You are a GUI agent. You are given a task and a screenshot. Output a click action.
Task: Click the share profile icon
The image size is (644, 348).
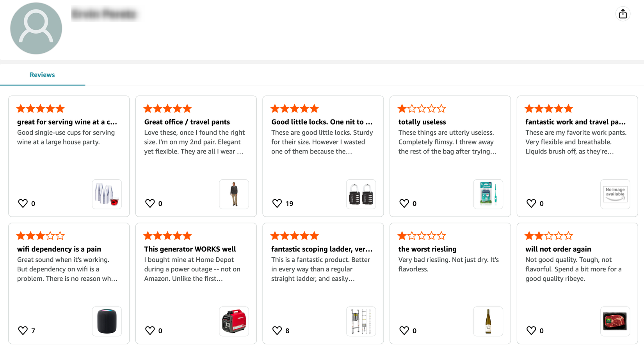pos(623,14)
